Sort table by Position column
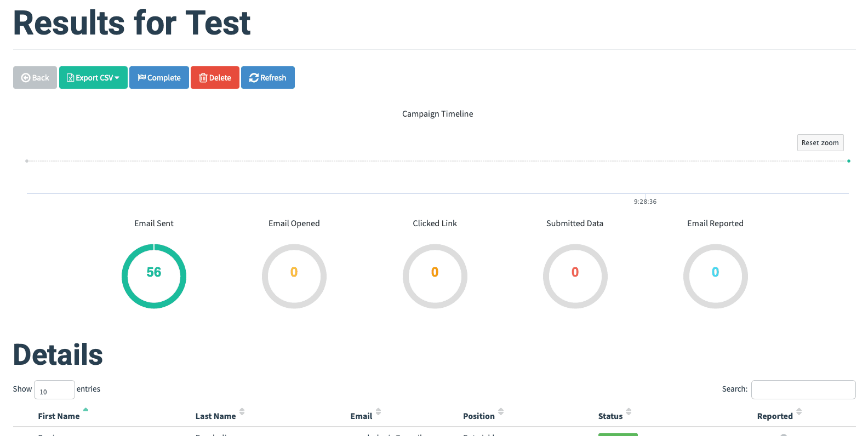868x436 pixels. pos(479,416)
